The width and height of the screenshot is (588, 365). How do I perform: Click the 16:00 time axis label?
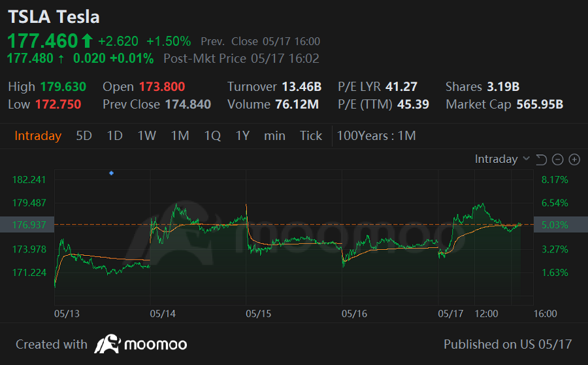pyautogui.click(x=546, y=313)
